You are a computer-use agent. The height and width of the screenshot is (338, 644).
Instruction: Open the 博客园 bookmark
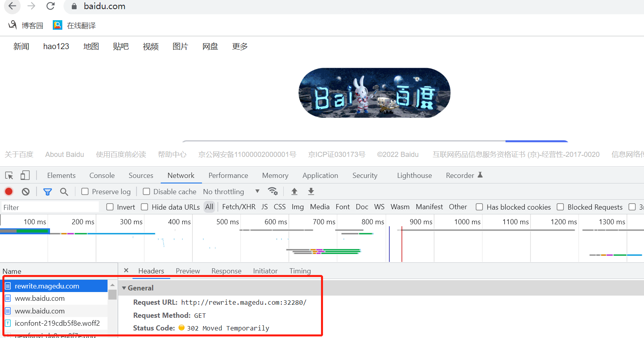[26, 25]
